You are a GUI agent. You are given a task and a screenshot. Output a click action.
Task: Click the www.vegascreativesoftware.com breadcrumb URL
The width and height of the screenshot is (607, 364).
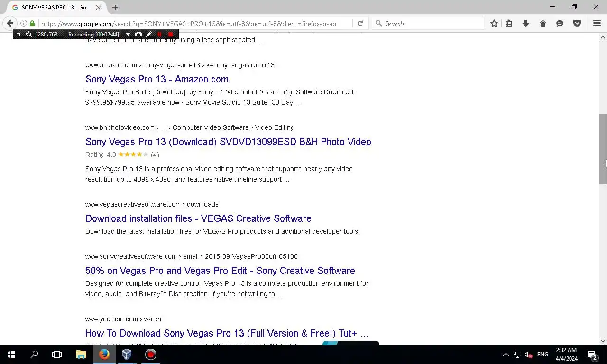[152, 204]
